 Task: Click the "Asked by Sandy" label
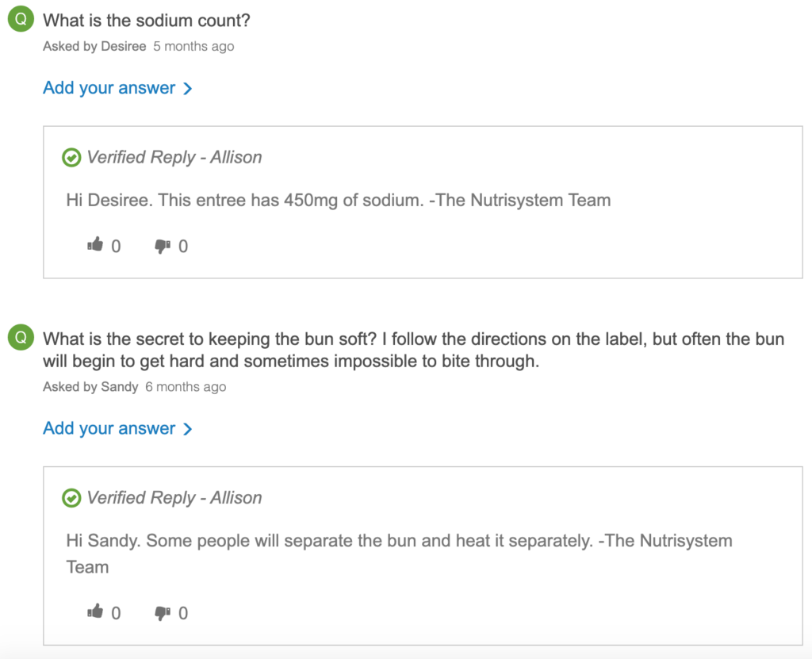90,387
